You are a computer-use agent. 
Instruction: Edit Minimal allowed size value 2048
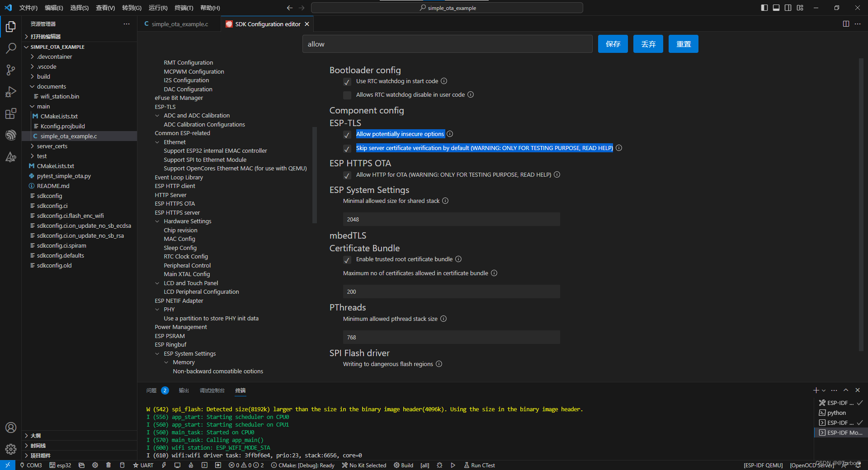click(x=451, y=219)
